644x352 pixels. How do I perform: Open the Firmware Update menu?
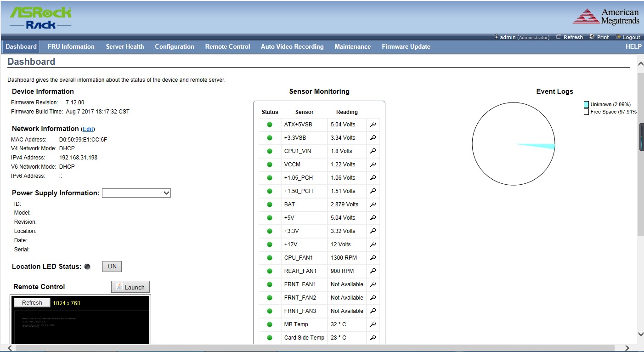[406, 47]
